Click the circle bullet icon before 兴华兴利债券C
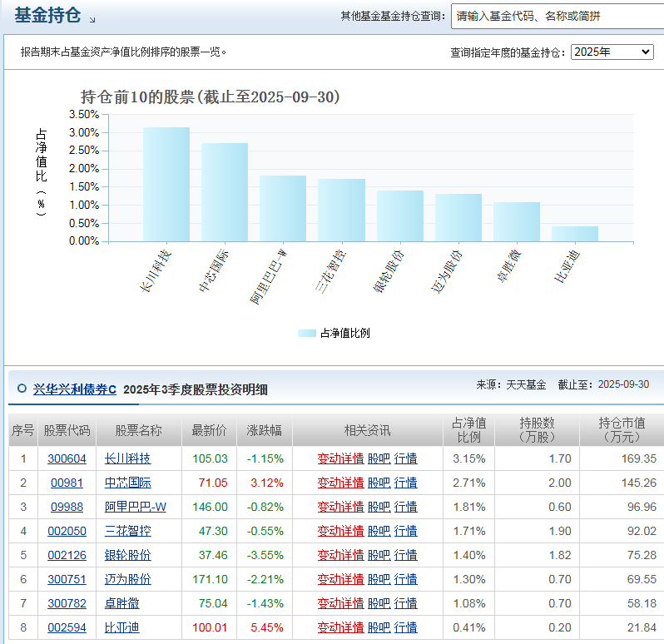The width and height of the screenshot is (664, 644). [x=22, y=389]
